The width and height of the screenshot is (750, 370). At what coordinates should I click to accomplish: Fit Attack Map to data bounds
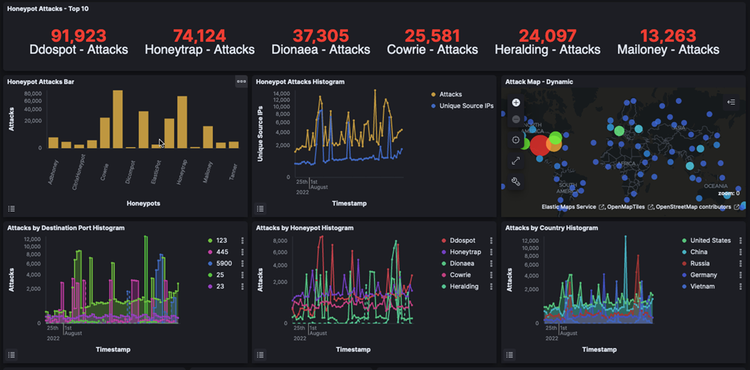click(x=516, y=140)
